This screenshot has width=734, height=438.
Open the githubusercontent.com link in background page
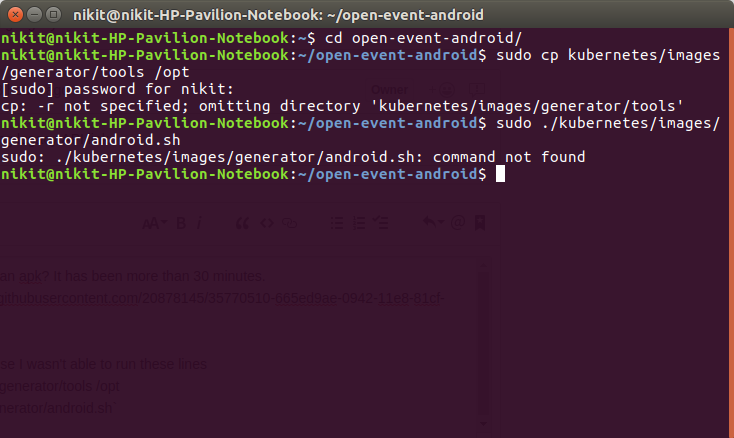pos(222,298)
